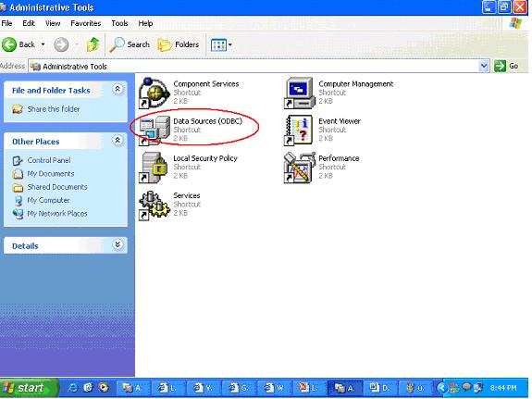Open My Computer link
The width and height of the screenshot is (532, 399).
[x=48, y=200]
